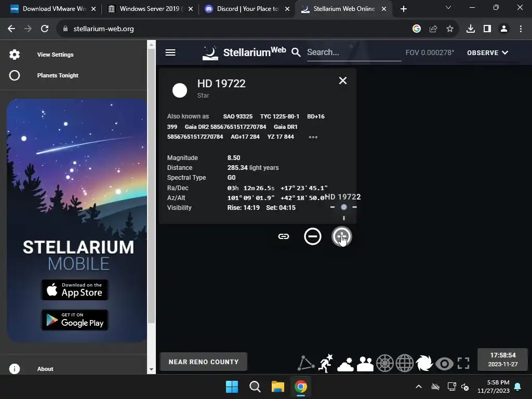The width and height of the screenshot is (532, 399).
Task: Toggle constellation lines display
Action: tap(305, 363)
